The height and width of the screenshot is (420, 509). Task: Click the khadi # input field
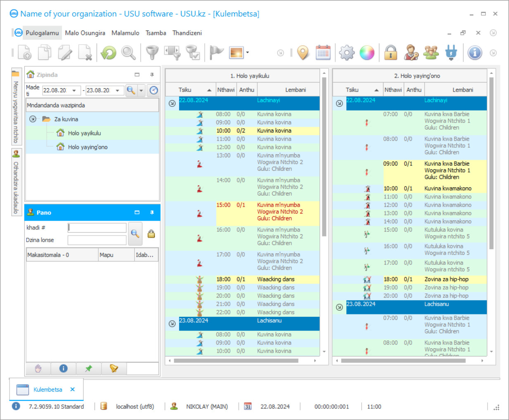tap(97, 228)
